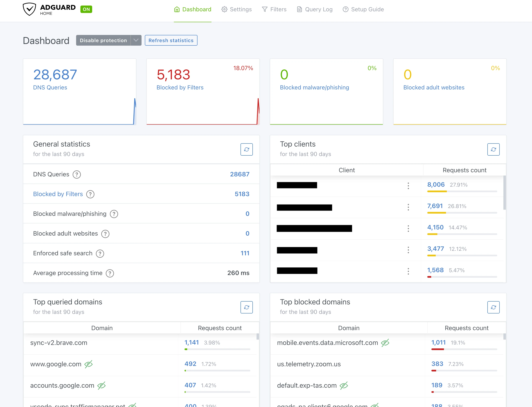Viewport: 532px width, 407px height.
Task: Refresh the Top clients panel
Action: [x=494, y=149]
